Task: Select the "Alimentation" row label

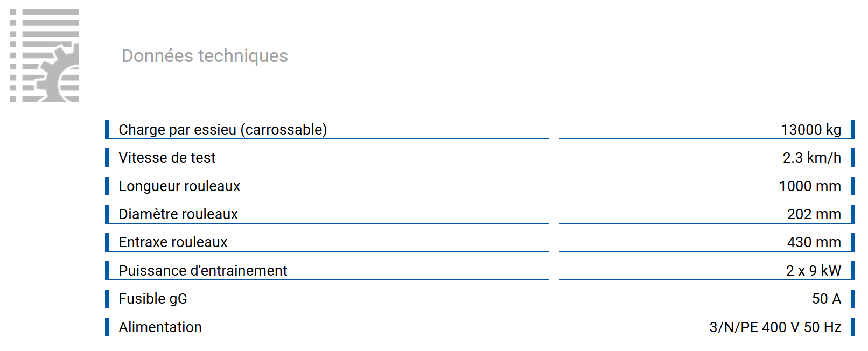Action: (x=160, y=327)
